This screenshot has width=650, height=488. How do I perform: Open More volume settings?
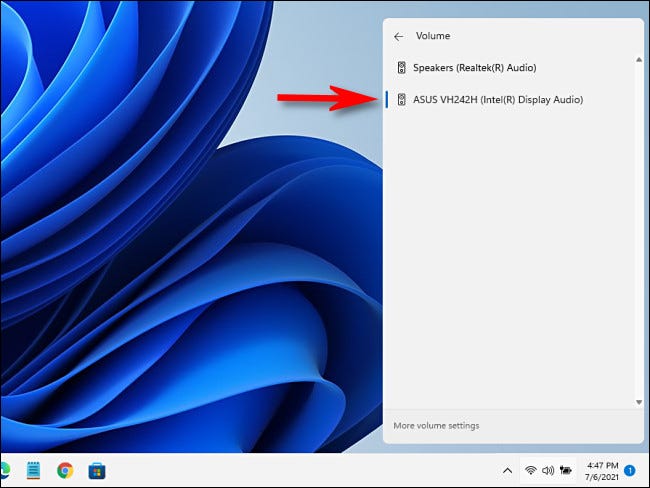pyautogui.click(x=434, y=425)
